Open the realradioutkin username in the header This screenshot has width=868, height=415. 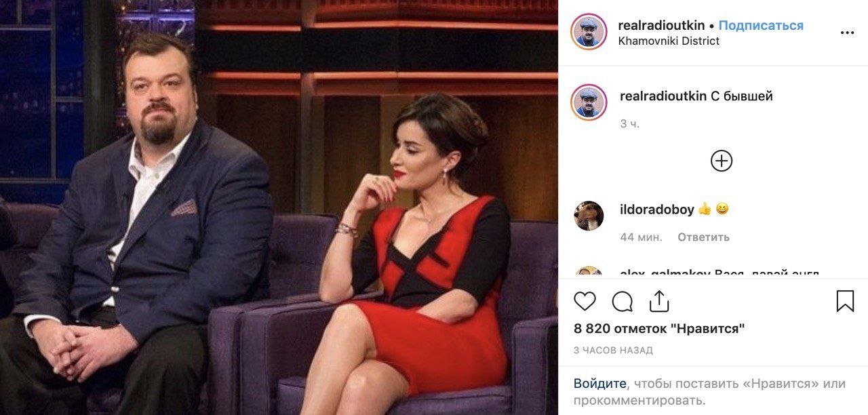[662, 26]
